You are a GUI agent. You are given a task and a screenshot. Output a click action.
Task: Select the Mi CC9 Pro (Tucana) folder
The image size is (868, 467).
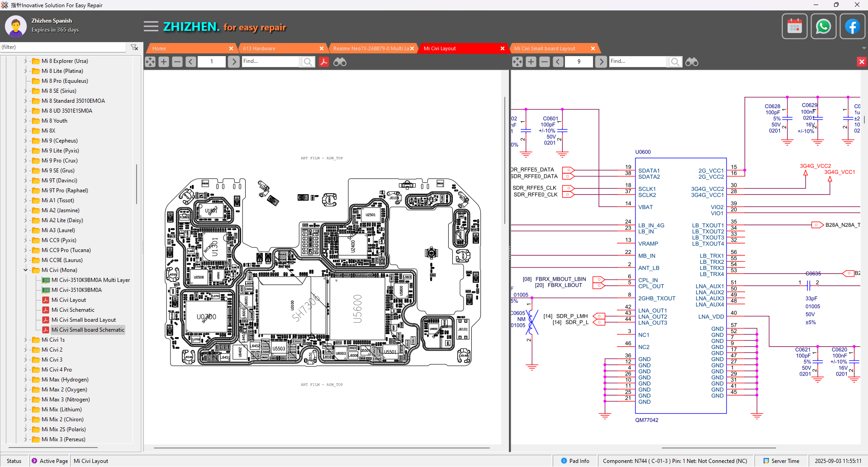66,250
